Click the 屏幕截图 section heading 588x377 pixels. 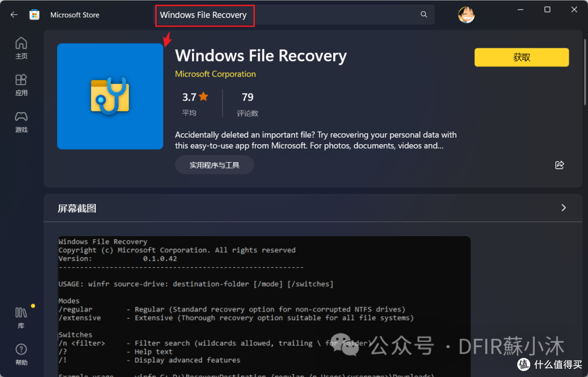pos(77,208)
